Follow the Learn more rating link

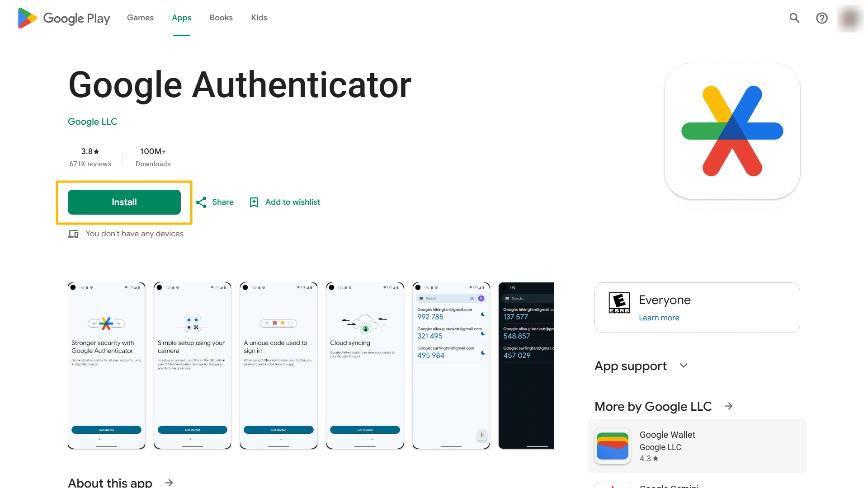pyautogui.click(x=659, y=318)
